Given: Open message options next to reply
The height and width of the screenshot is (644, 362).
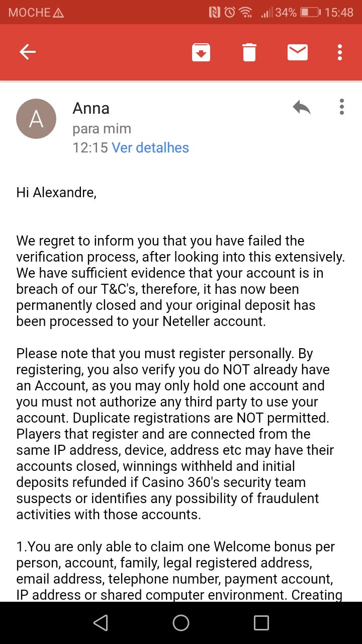Looking at the screenshot, I should tap(342, 107).
